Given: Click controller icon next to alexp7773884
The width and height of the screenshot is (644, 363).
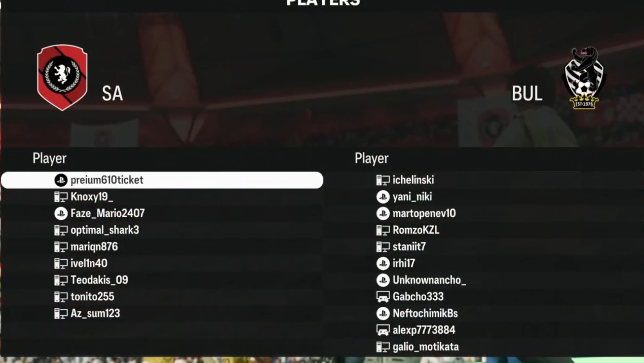Looking at the screenshot, I should click(x=383, y=330).
